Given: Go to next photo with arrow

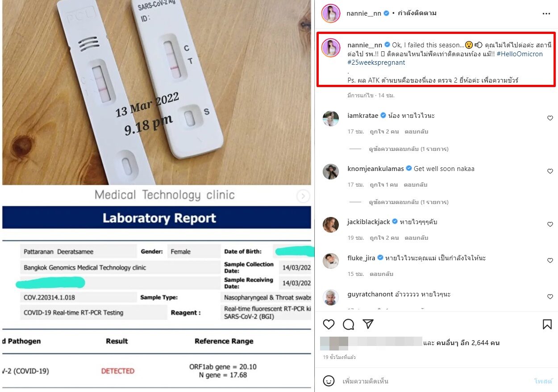Looking at the screenshot, I should (x=303, y=196).
